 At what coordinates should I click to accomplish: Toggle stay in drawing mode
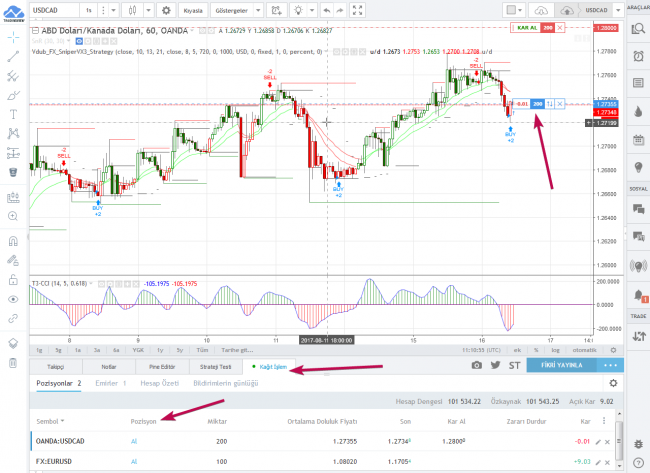tap(13, 260)
